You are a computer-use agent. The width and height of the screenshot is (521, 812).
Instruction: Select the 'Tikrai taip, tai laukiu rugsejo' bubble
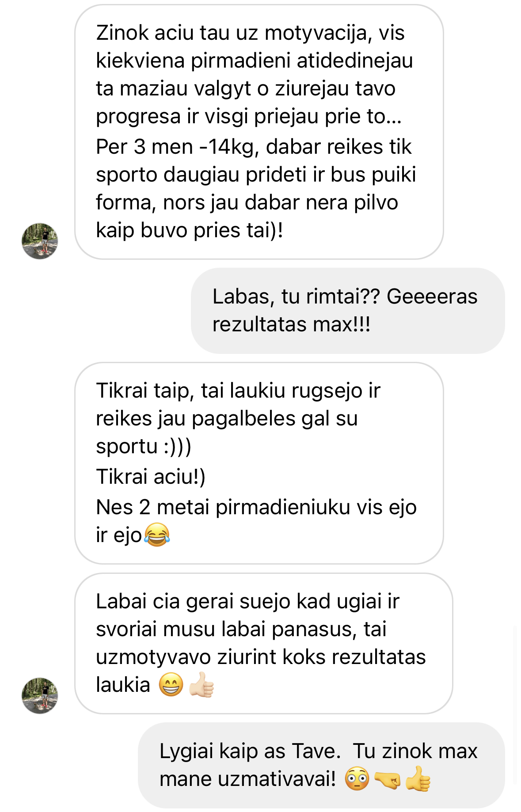(259, 463)
